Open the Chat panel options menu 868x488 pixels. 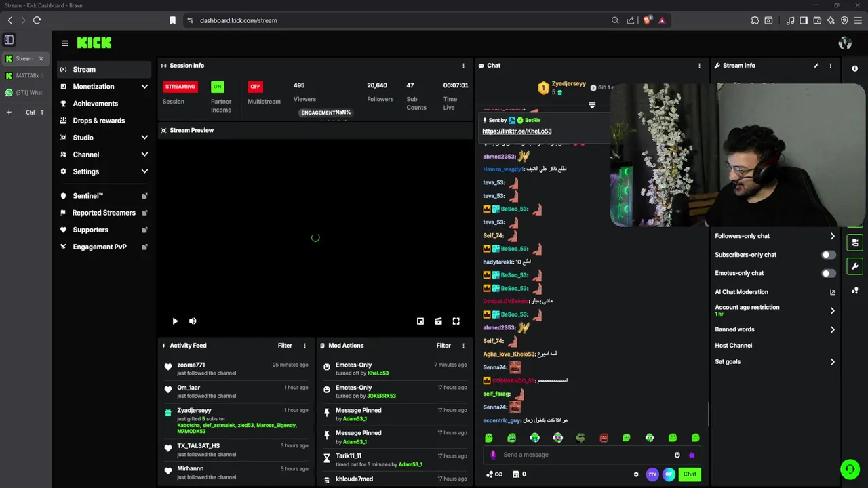coord(699,66)
